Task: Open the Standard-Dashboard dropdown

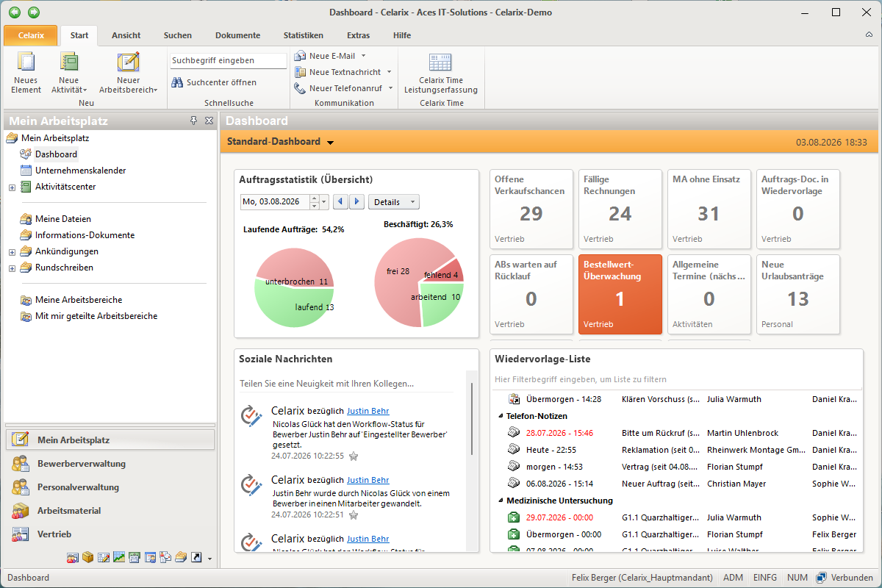Action: (x=331, y=143)
